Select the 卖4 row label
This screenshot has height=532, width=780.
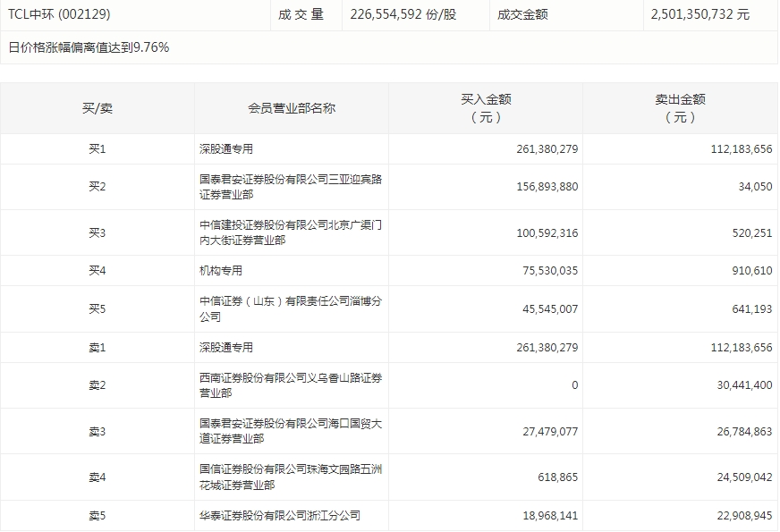(97, 477)
